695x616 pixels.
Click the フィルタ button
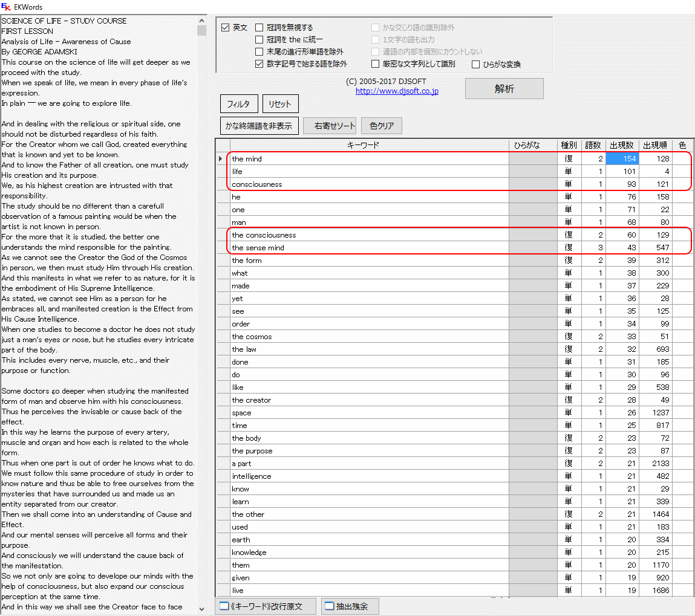click(x=238, y=103)
